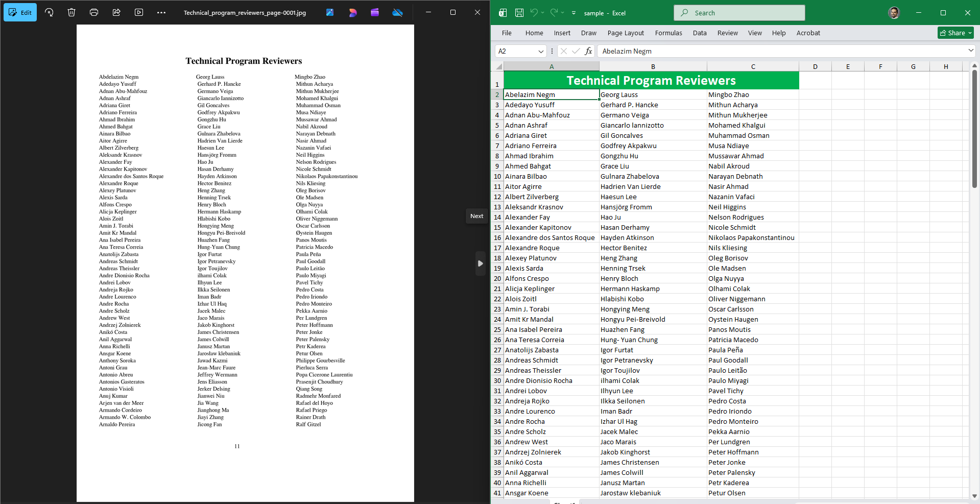
Task: Click the Cancel (X) icon beside the formula bar
Action: (564, 51)
